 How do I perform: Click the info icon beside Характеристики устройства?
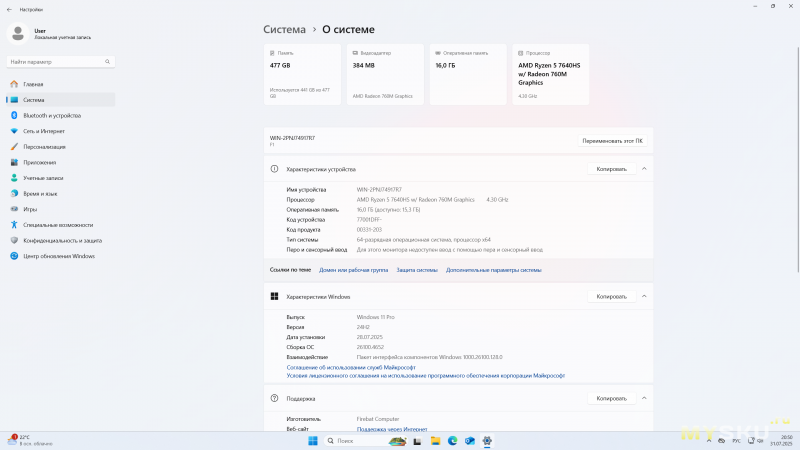274,169
